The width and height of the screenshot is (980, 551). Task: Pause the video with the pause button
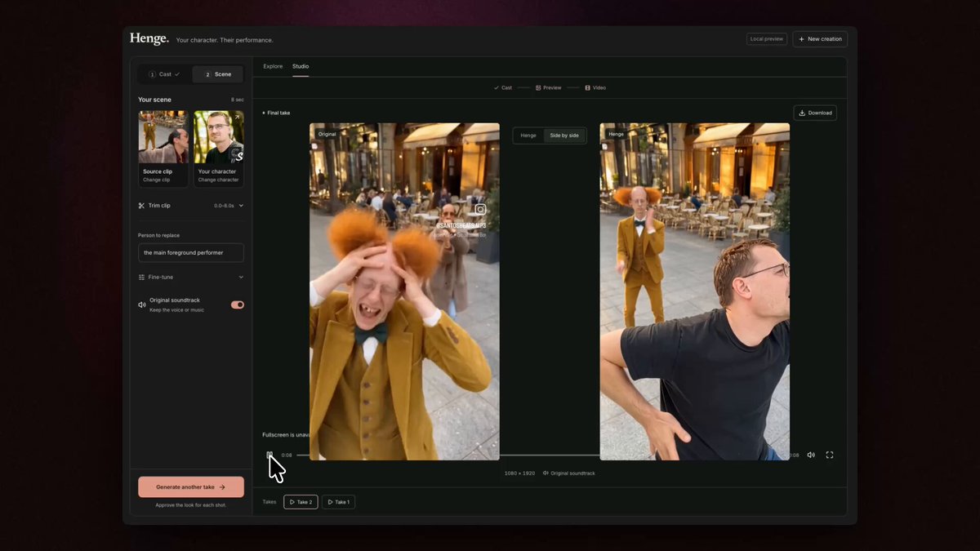point(269,455)
